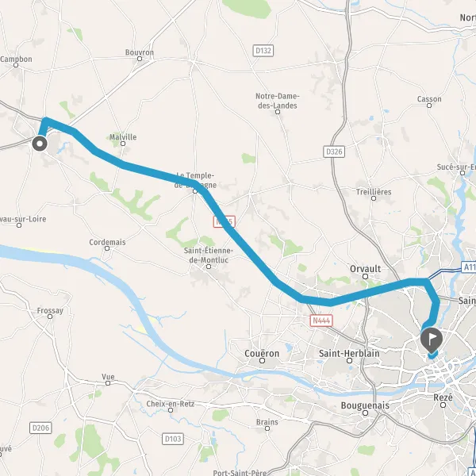This screenshot has height=476, width=476.
Task: Select the Orvault town label
Action: [366, 269]
